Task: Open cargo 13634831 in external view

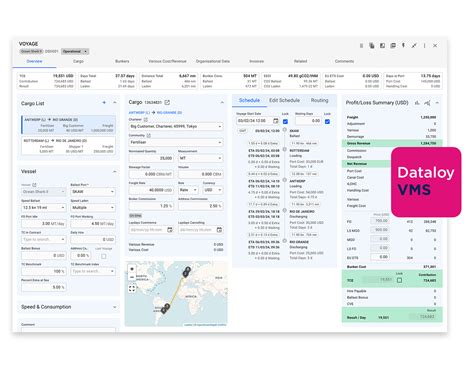Action: 167,102
